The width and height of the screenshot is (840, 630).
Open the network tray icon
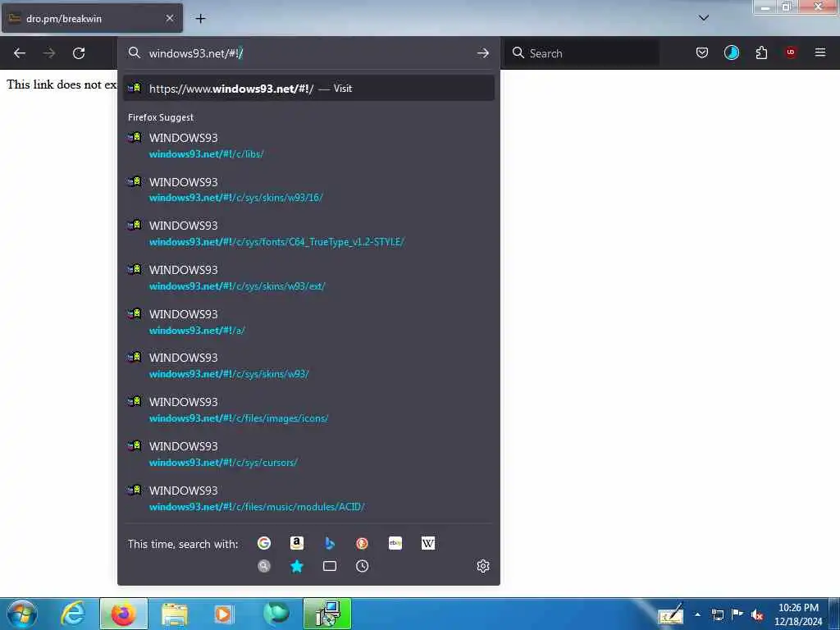tap(717, 615)
